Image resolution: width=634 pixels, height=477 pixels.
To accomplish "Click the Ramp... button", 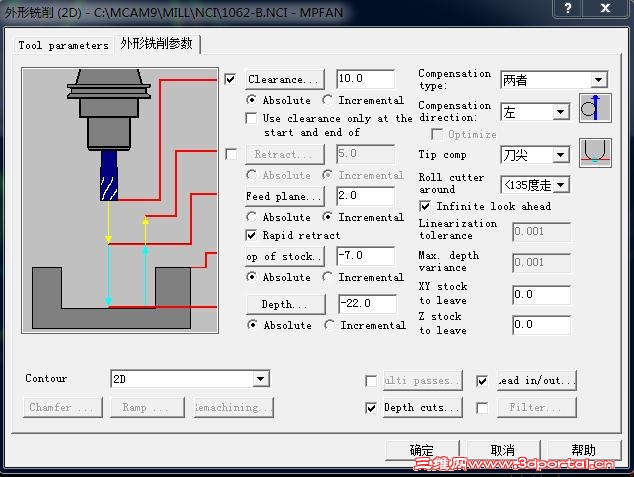I will tap(147, 407).
